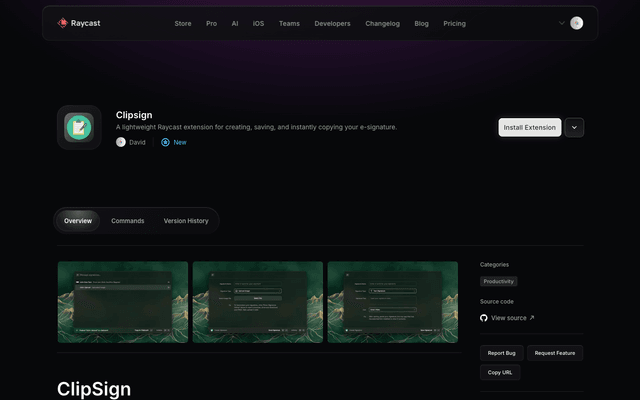Open the Clipsign extension icon
The image size is (640, 400).
pyautogui.click(x=79, y=127)
